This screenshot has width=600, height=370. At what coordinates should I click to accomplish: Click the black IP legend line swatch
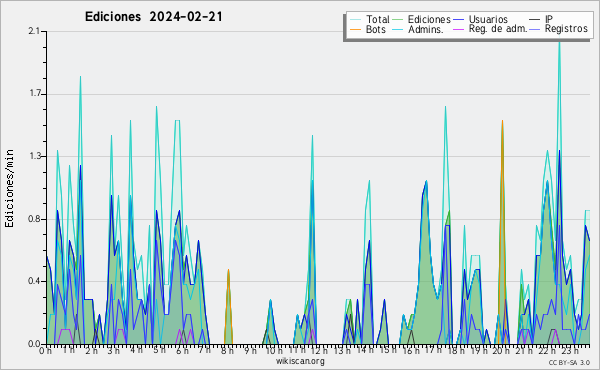(535, 20)
